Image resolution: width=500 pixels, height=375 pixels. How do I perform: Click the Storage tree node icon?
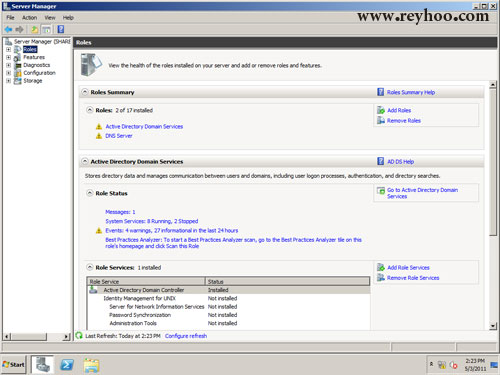coord(17,81)
